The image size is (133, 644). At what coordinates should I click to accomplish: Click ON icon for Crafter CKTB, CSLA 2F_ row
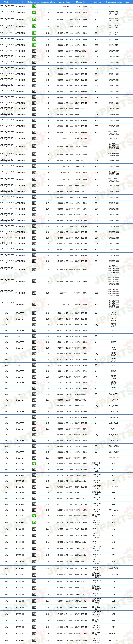coord(34,325)
